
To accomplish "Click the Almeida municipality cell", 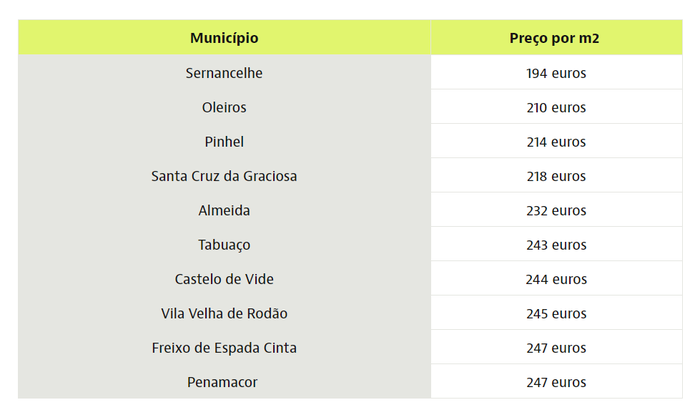I will pos(224,211).
